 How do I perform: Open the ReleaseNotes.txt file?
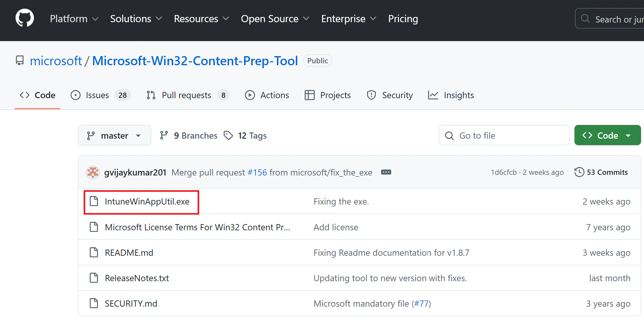(x=137, y=278)
